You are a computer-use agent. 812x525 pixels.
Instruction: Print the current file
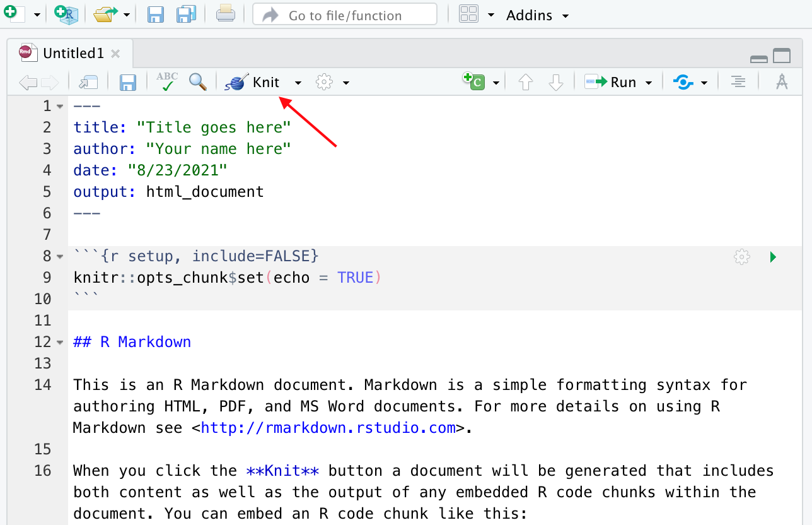click(x=226, y=13)
